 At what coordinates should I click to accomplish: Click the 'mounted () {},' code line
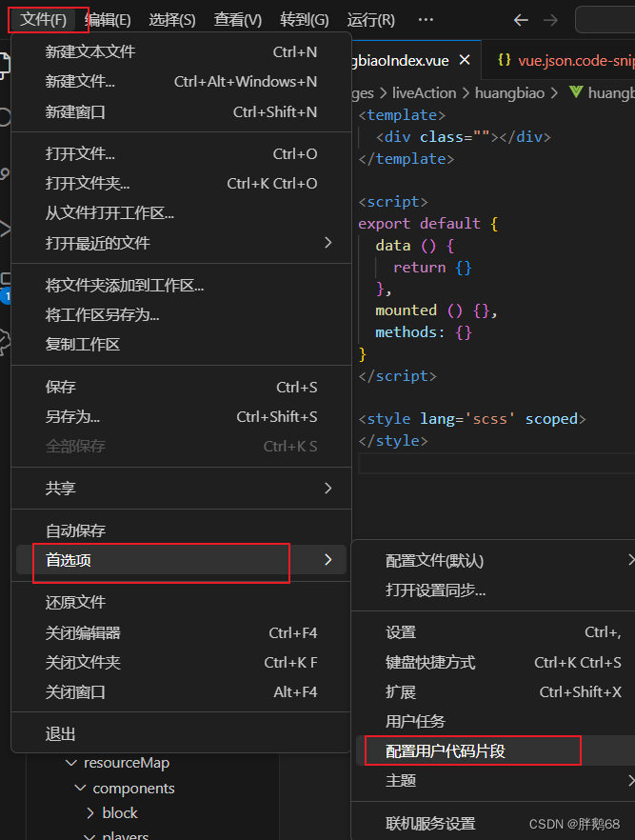point(436,310)
